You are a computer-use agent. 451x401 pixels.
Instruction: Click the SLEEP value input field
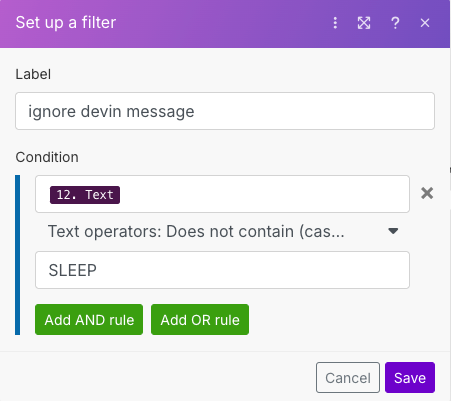pyautogui.click(x=222, y=270)
